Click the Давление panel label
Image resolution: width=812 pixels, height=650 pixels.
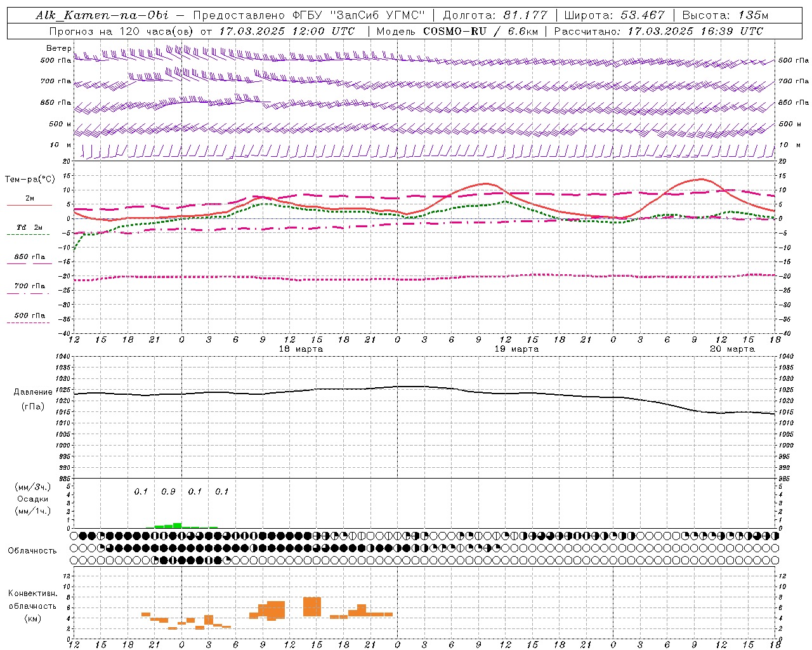click(x=33, y=392)
